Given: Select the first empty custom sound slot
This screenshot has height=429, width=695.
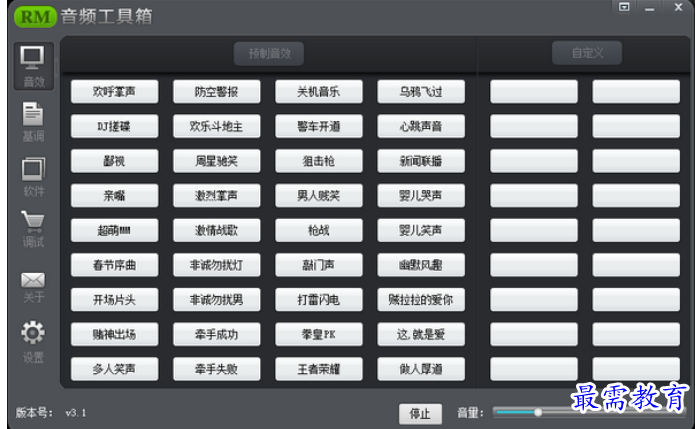Looking at the screenshot, I should click(533, 92).
